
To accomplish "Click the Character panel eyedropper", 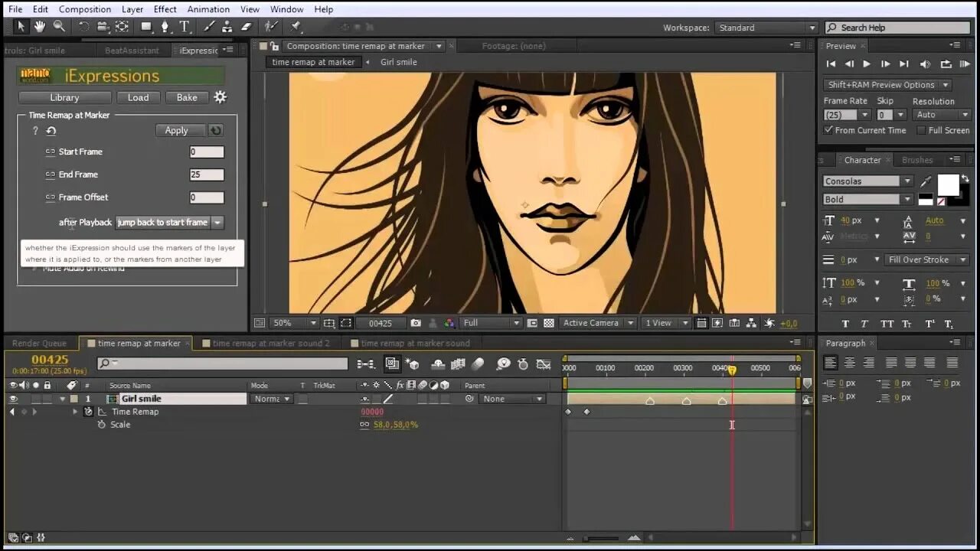I will coord(926,181).
